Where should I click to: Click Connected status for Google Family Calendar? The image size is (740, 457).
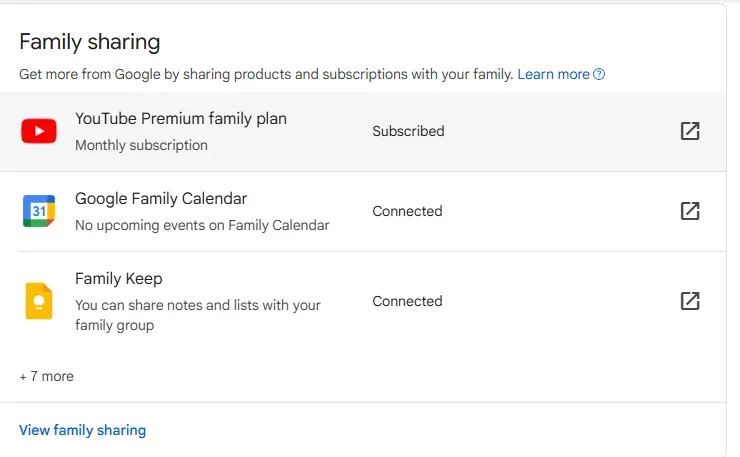click(x=407, y=211)
